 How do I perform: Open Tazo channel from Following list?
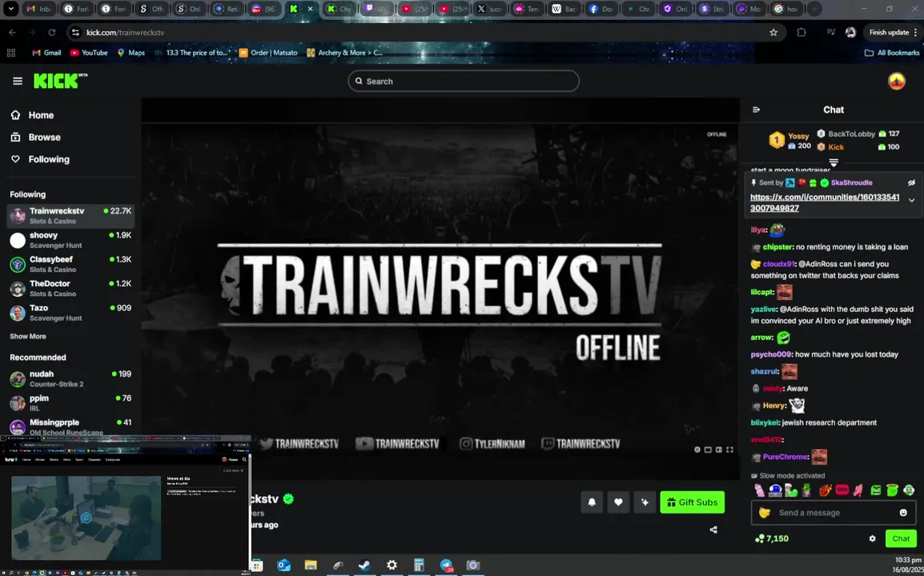point(70,312)
